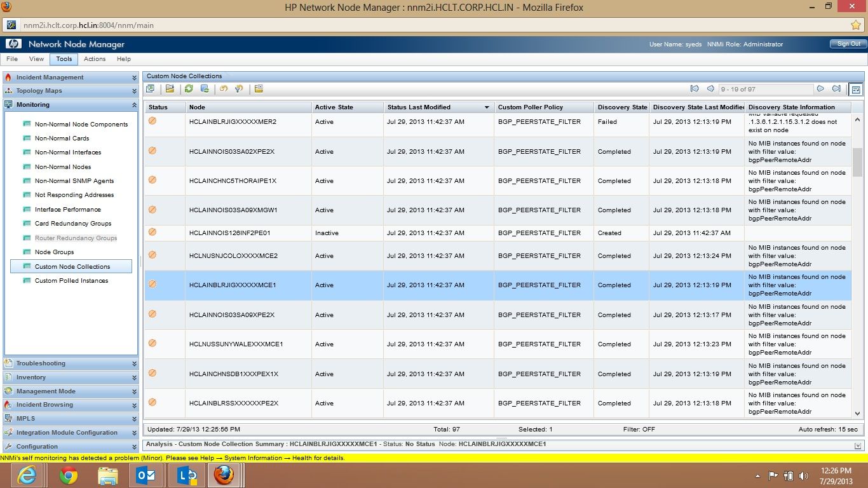Open Non-Normal Interfaces view

point(68,152)
